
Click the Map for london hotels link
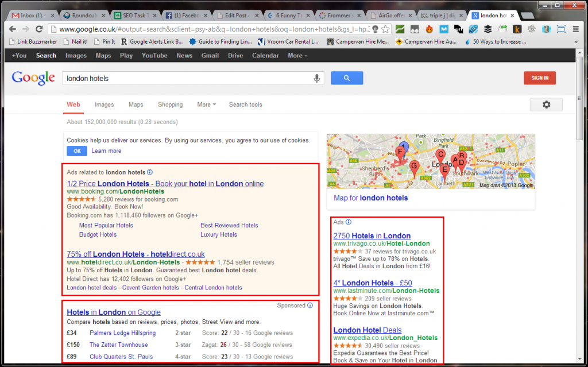(x=370, y=198)
